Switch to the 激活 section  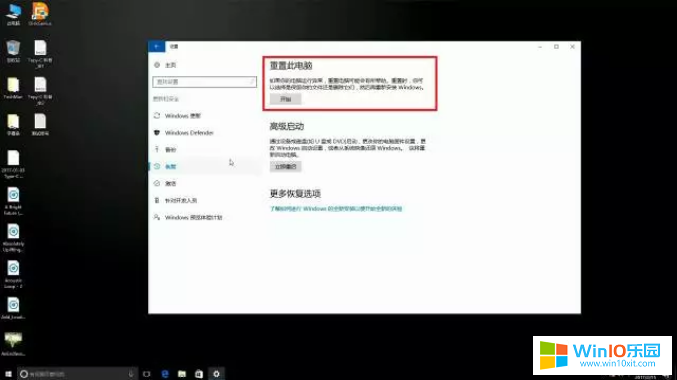click(x=171, y=184)
